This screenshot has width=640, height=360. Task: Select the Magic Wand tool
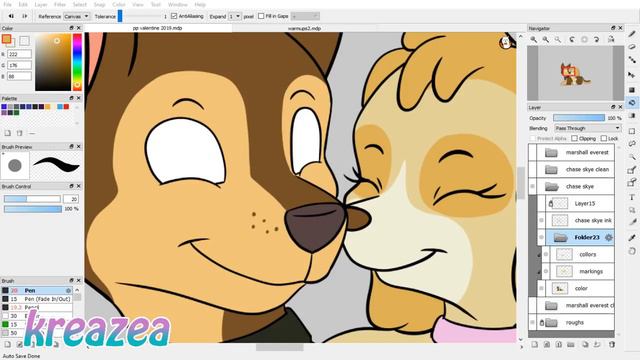(632, 157)
